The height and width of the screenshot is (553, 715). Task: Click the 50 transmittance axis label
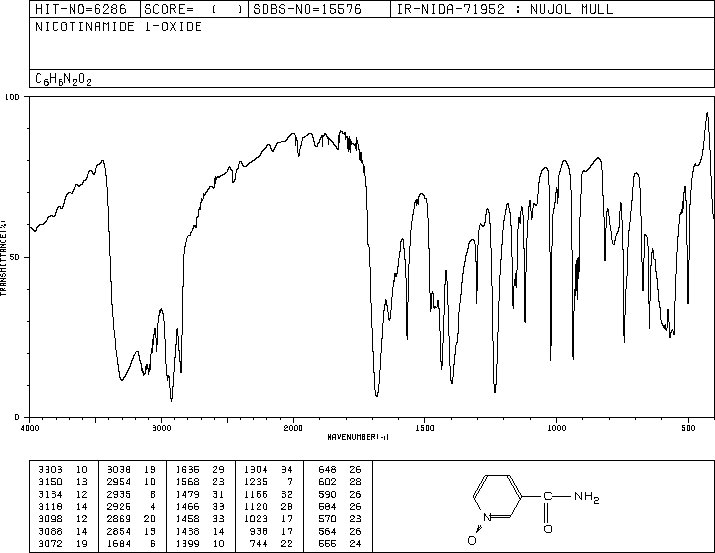click(15, 257)
